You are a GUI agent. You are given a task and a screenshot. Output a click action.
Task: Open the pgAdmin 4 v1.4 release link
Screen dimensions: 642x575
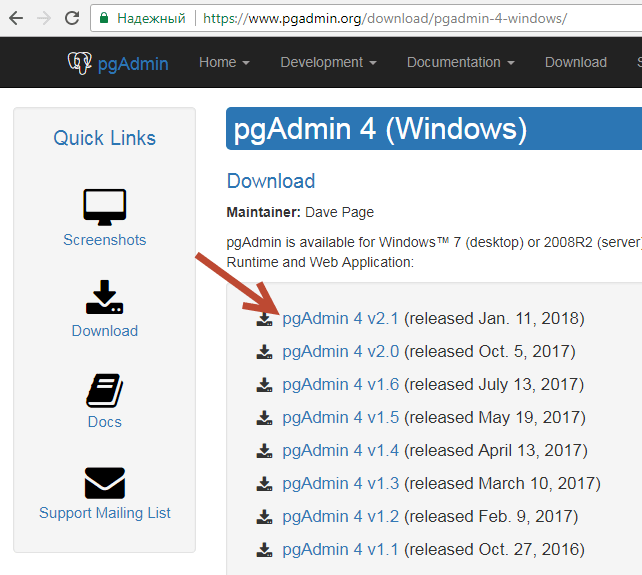coord(340,451)
